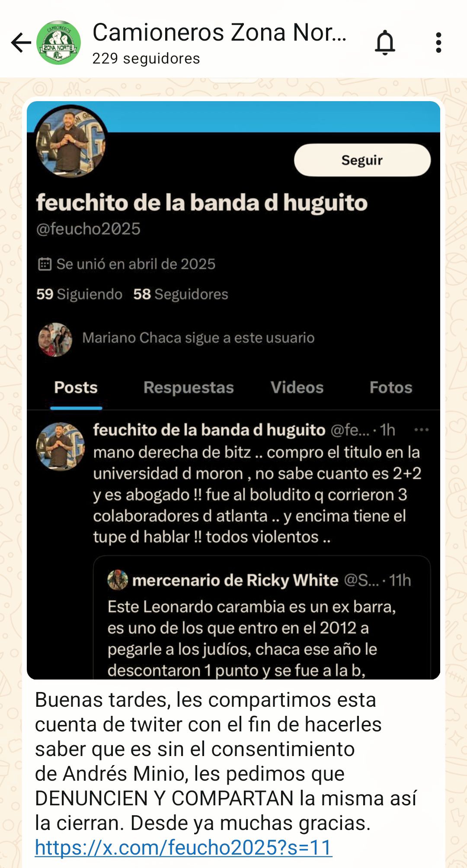The height and width of the screenshot is (868, 467).
Task: Tap the mercenario de Ricky White avatar
Action: pyautogui.click(x=118, y=580)
